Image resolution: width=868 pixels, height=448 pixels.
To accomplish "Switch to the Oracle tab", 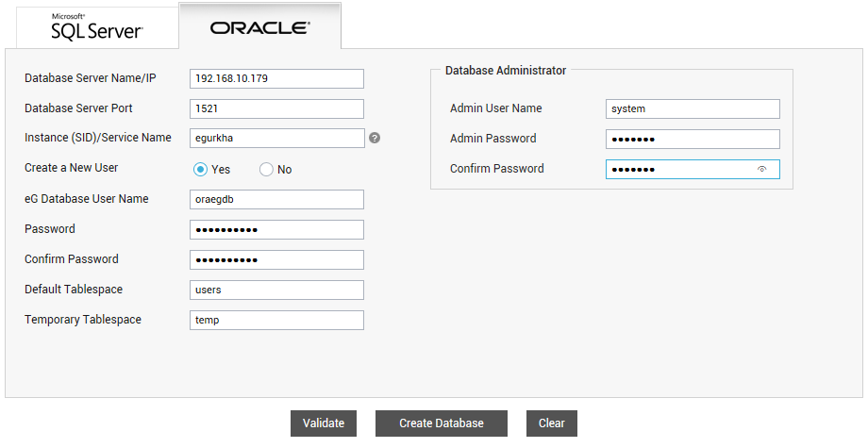I will (x=259, y=26).
